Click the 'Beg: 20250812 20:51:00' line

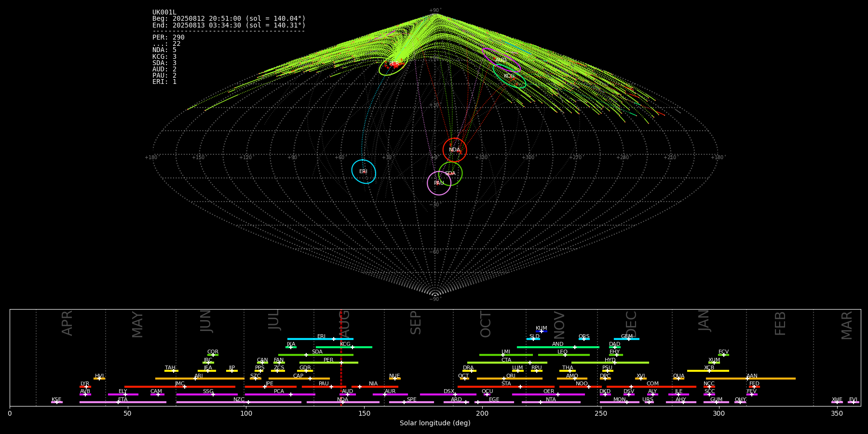click(229, 19)
